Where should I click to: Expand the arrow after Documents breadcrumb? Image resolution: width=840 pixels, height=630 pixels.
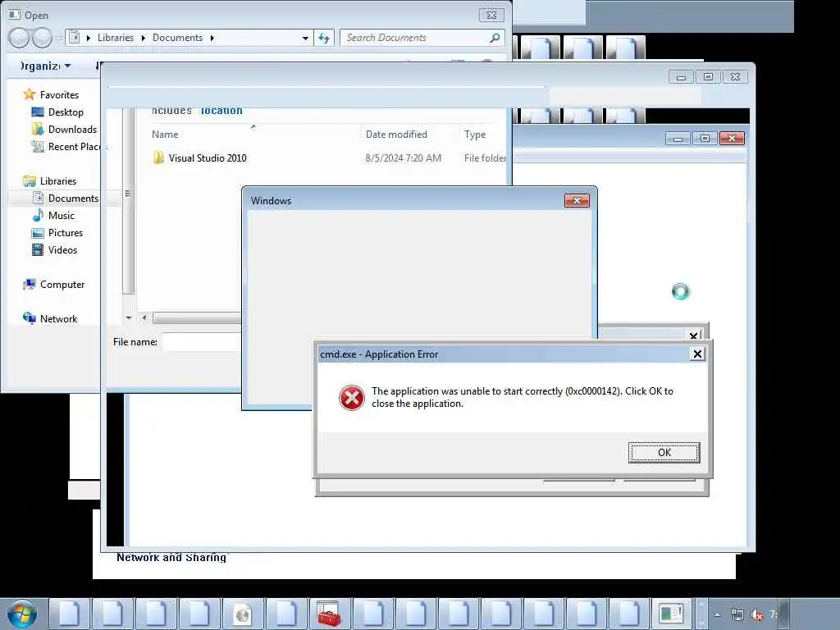[212, 38]
